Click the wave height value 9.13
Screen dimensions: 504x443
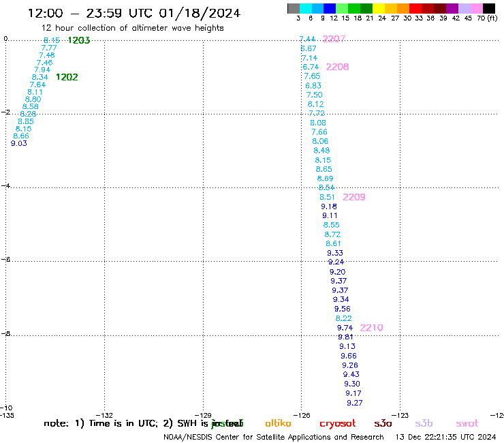[347, 346]
